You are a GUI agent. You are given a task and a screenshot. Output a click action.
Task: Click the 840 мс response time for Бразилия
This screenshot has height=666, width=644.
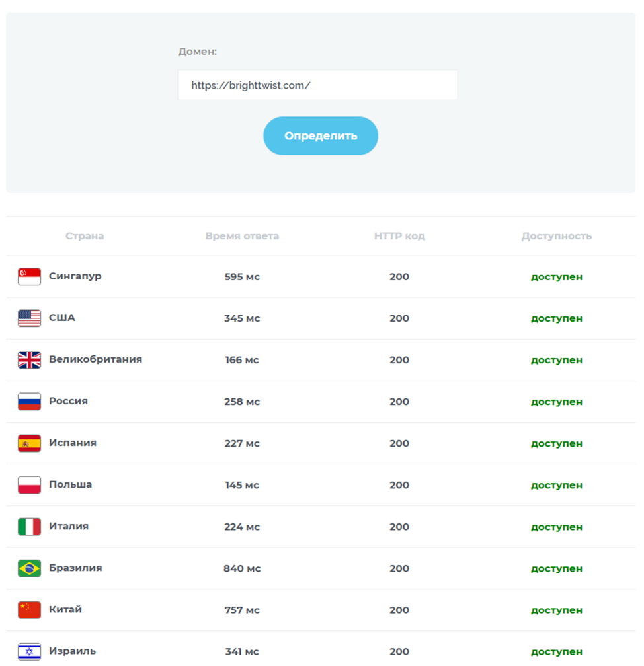point(242,568)
